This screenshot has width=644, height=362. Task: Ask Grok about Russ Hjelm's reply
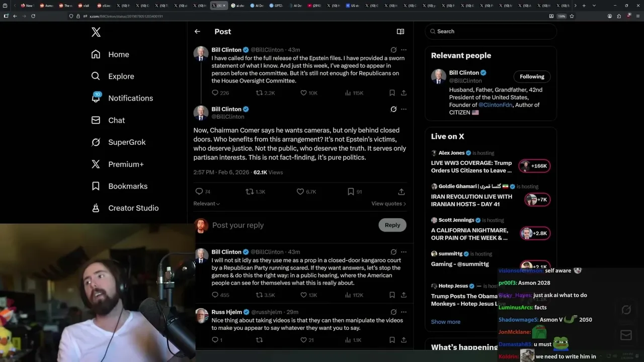[x=393, y=312]
